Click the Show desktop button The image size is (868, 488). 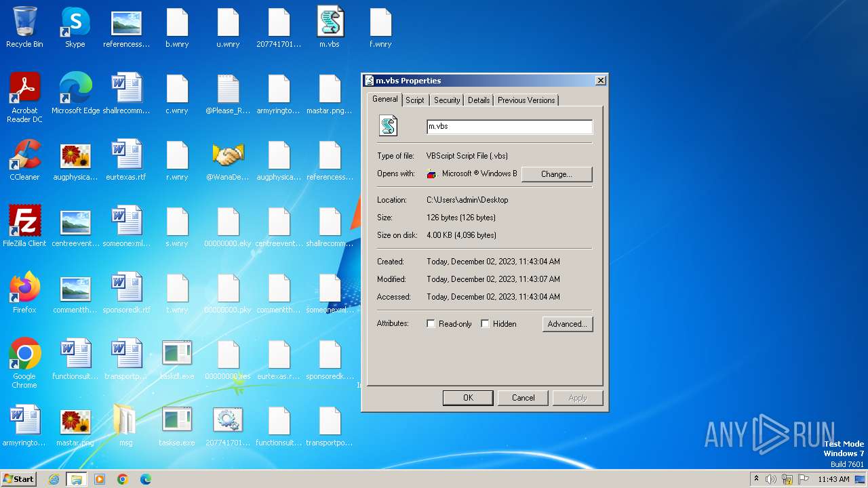tap(861, 479)
